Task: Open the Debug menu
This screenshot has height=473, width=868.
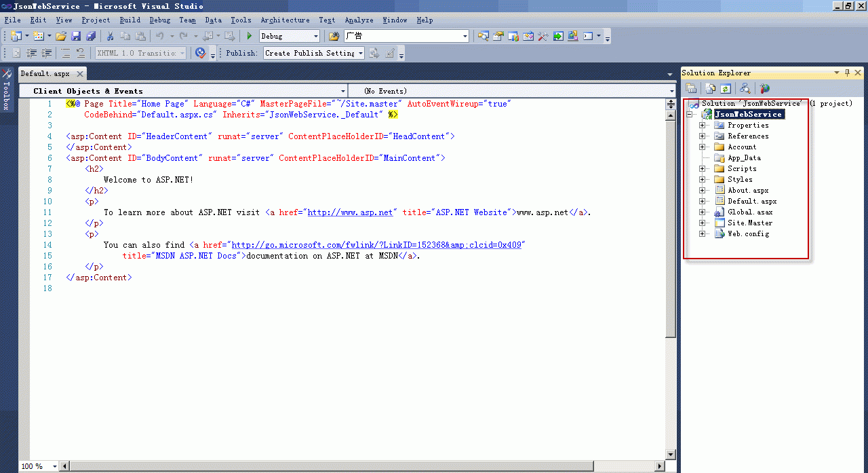Action: tap(160, 20)
